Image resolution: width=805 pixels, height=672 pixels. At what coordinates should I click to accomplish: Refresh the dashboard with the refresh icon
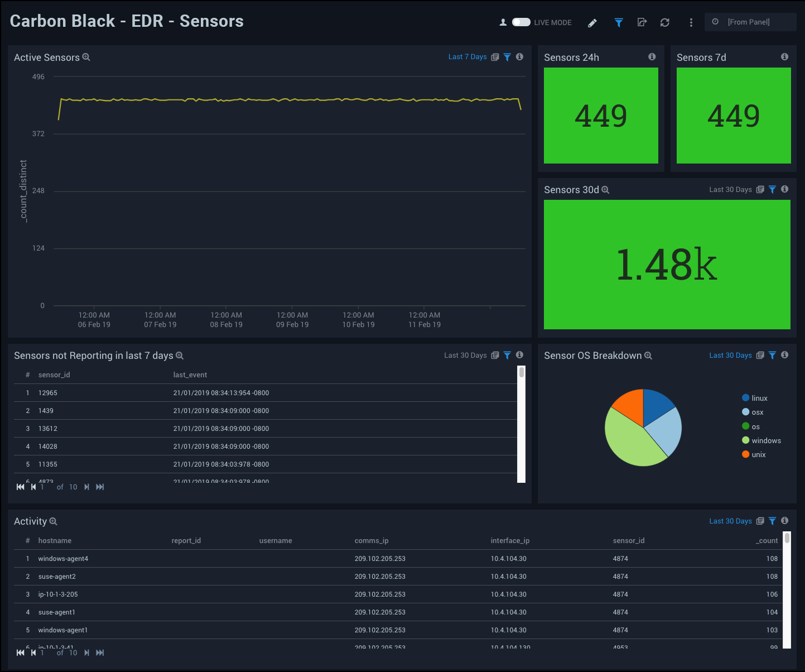point(665,23)
